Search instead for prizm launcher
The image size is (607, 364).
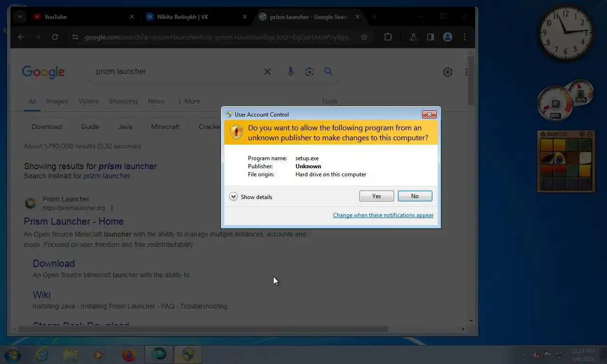(107, 176)
